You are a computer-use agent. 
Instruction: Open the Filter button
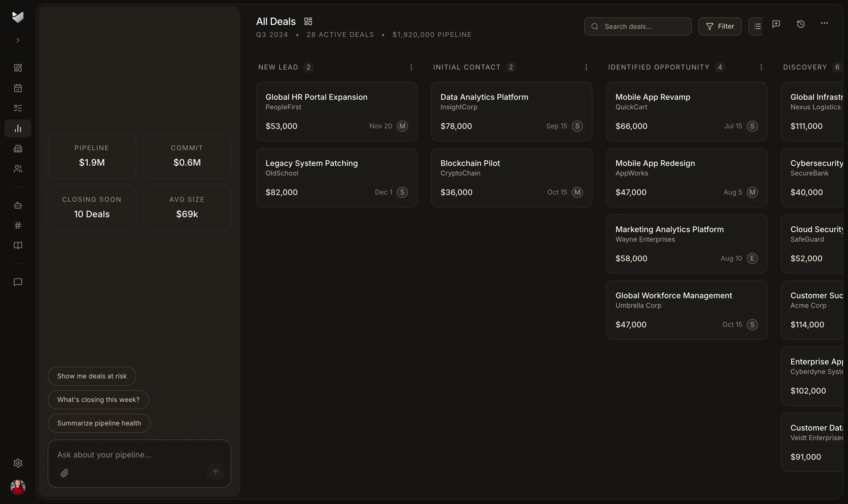(720, 26)
